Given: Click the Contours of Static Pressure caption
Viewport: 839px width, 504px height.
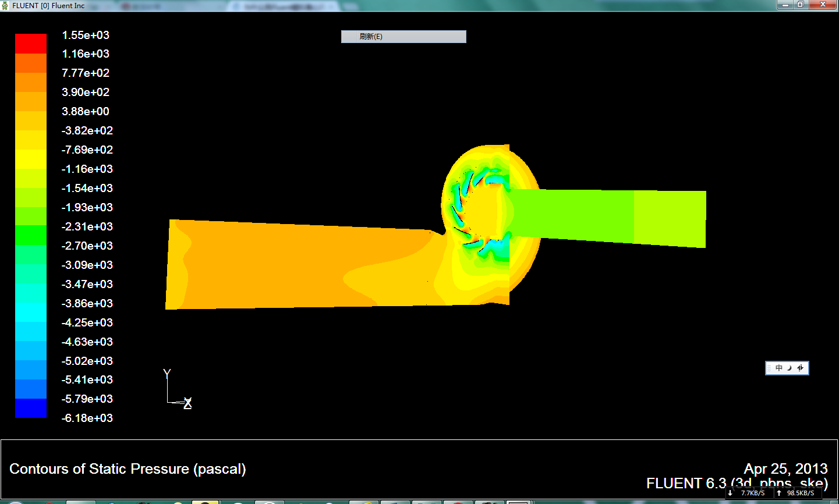Looking at the screenshot, I should point(128,469).
